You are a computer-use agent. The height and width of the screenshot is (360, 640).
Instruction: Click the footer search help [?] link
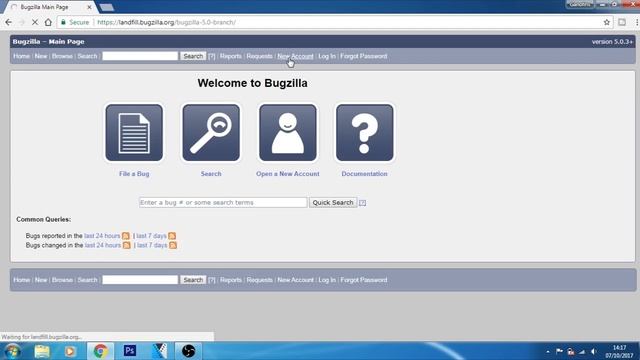tap(211, 280)
